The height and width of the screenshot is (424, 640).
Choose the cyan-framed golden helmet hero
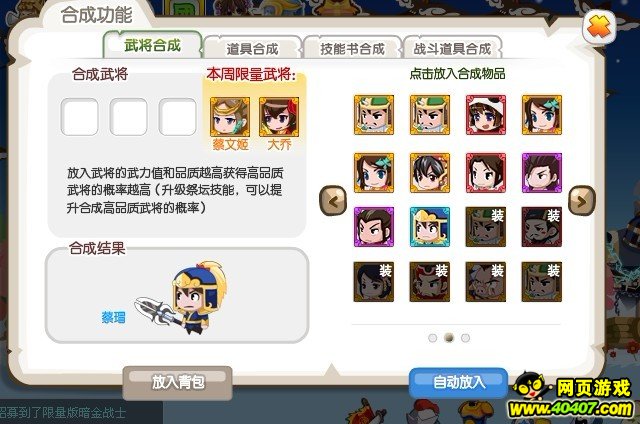pos(430,227)
